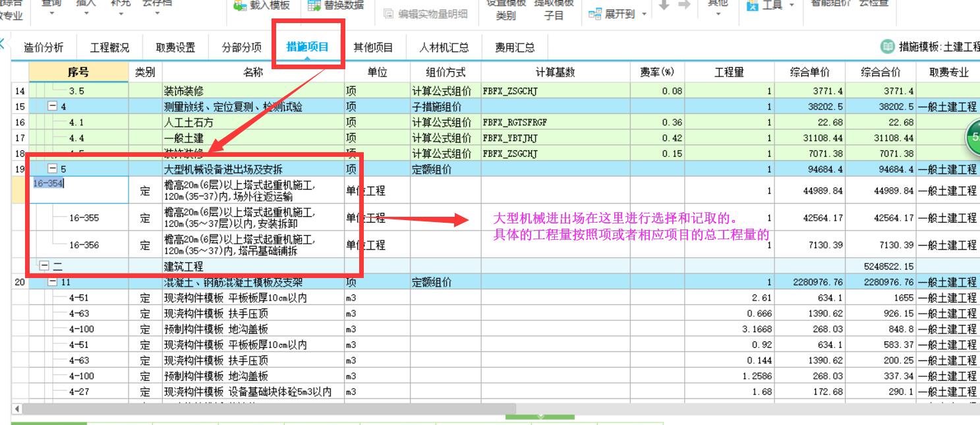Click the 4-27 row code
980x425 pixels.
coord(78,392)
